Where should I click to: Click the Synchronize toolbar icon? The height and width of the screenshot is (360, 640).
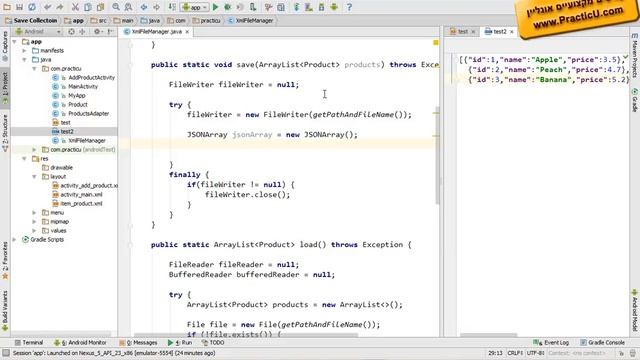pos(31,7)
